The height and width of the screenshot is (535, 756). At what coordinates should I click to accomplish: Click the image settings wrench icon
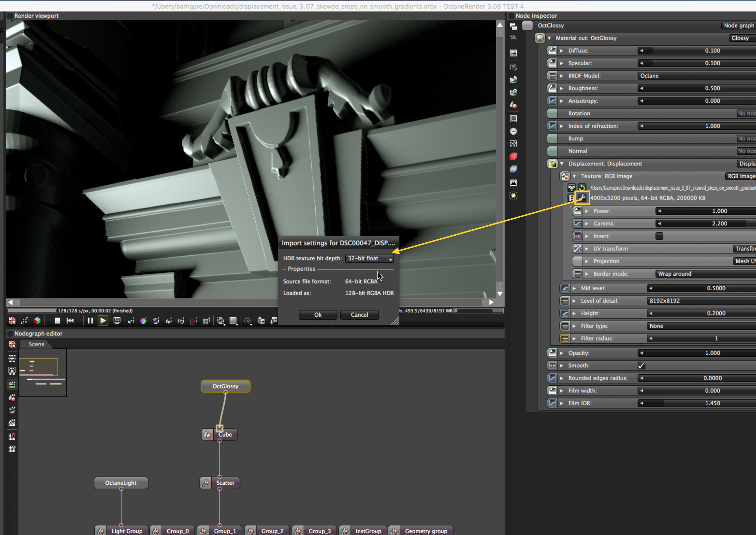[x=582, y=198]
